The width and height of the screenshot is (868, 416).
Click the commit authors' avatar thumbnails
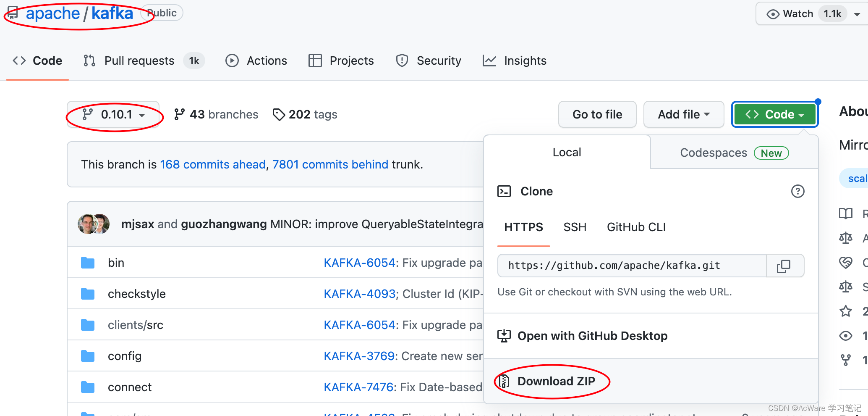[x=94, y=224]
